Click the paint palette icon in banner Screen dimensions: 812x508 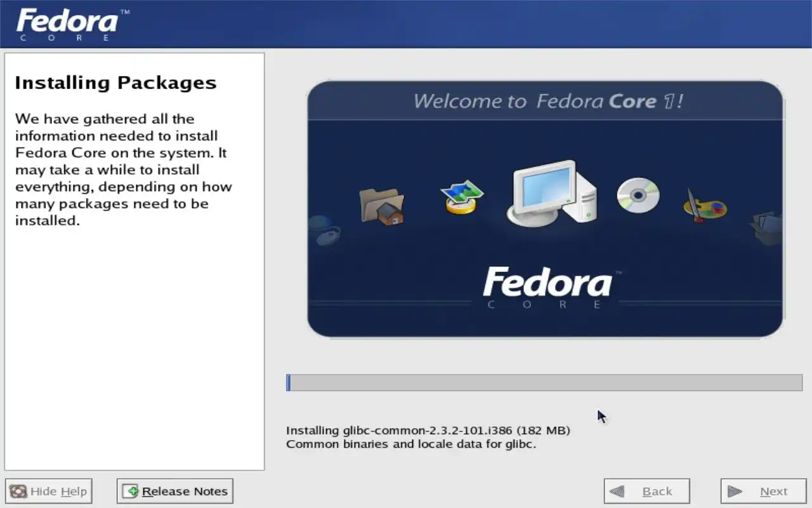pos(704,206)
